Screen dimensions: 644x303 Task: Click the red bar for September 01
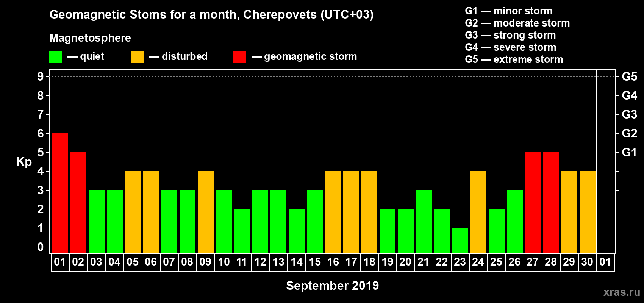point(60,193)
